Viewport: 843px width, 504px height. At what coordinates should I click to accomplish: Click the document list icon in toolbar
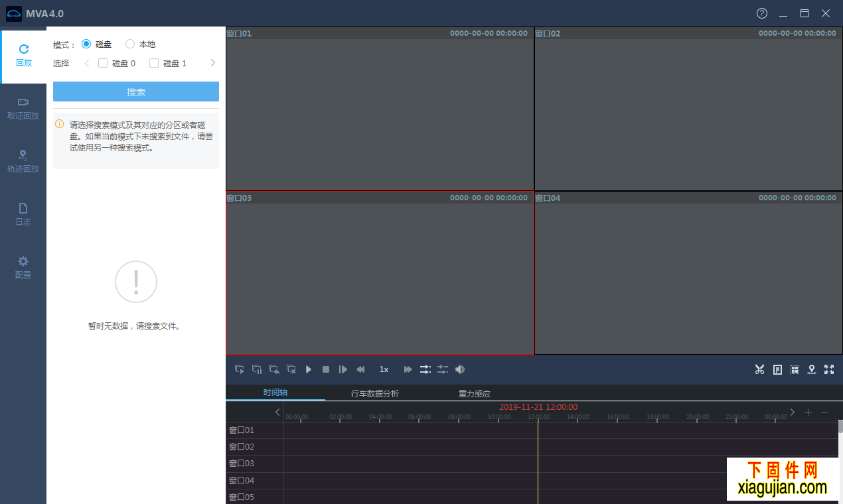(x=777, y=369)
